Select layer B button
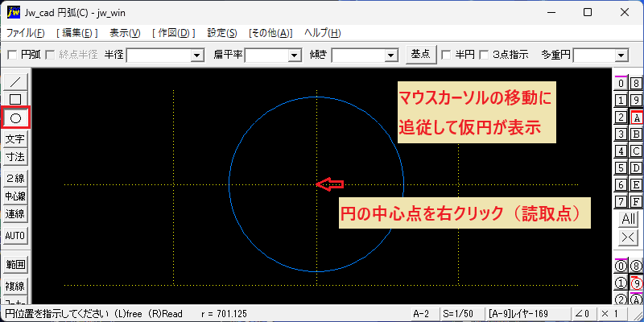 pyautogui.click(x=636, y=134)
